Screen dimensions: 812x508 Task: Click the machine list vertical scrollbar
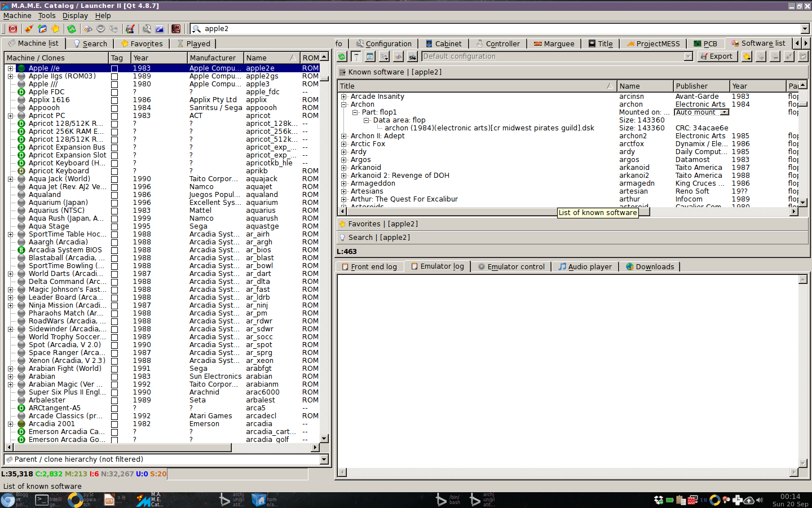(324, 248)
